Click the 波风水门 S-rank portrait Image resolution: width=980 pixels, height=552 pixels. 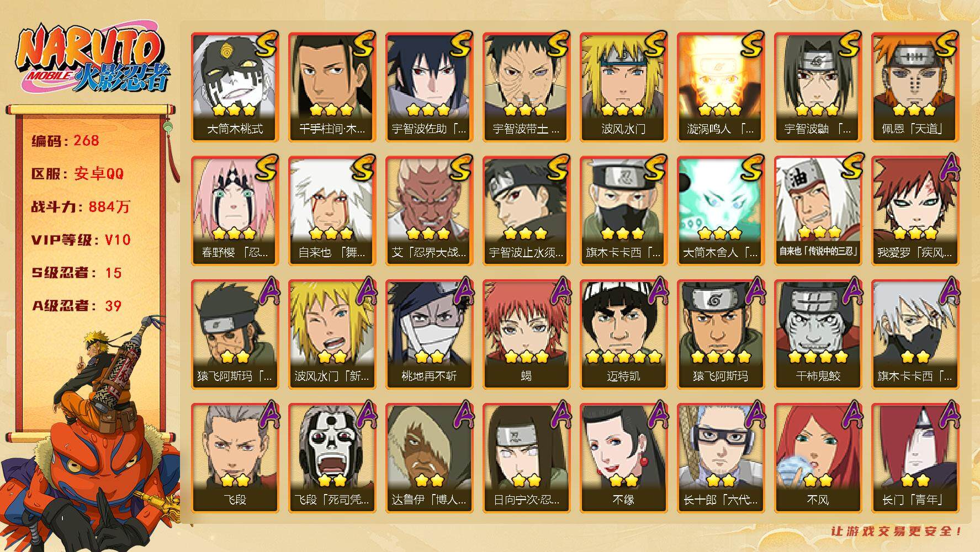(623, 87)
